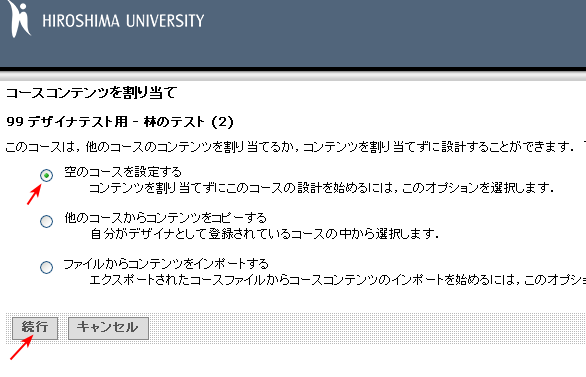This screenshot has height=377, width=586.
Task: Select the ファイルからコンテンツをインポートする radio button
Action: pos(46,267)
